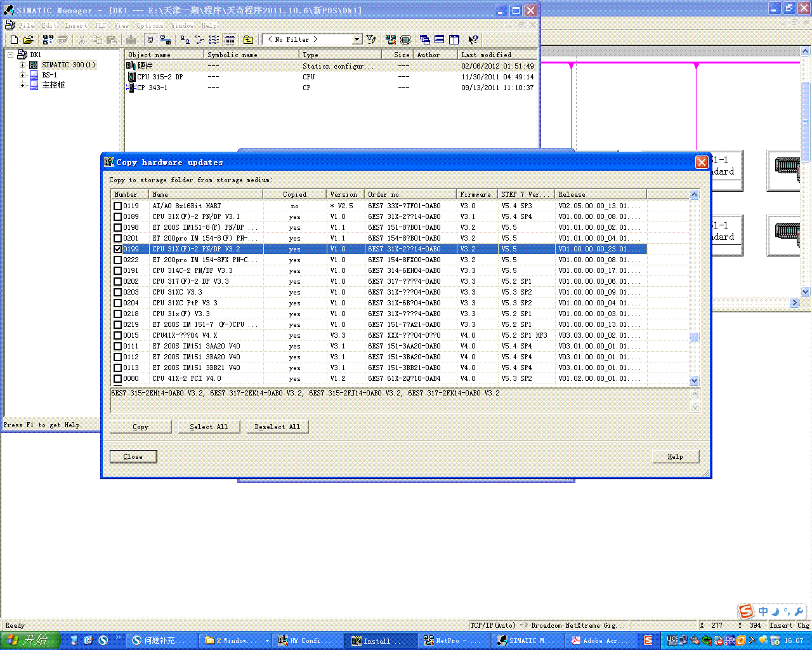The width and height of the screenshot is (812, 650).
Task: Open HW Config task in taskbar
Action: pyautogui.click(x=308, y=640)
